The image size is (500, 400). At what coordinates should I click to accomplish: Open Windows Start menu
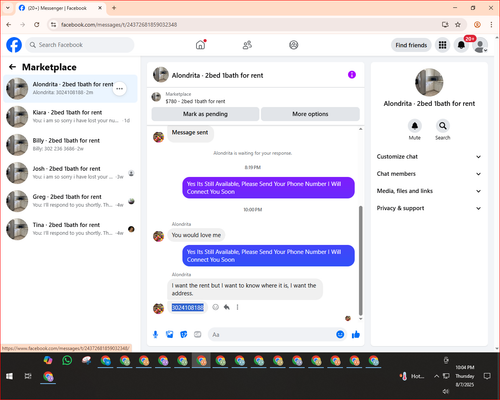point(9,376)
